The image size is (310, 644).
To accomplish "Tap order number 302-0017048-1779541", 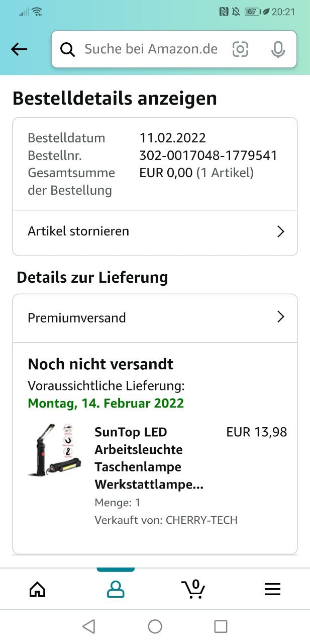I will pos(208,155).
